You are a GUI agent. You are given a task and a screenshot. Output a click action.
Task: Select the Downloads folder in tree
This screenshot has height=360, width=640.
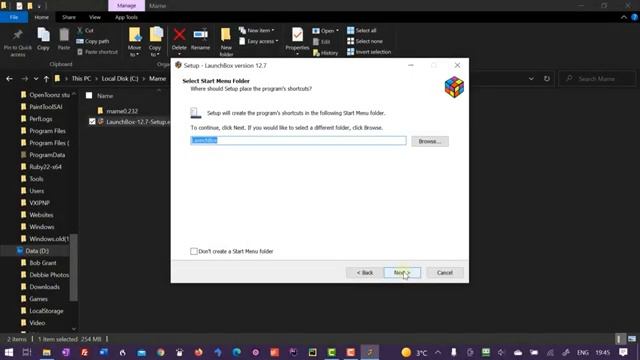(44, 287)
